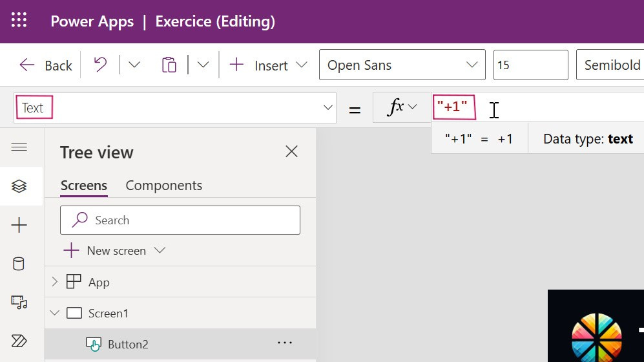Open the Semibold font weight dropdown
This screenshot has width=644, height=362.
(x=610, y=65)
